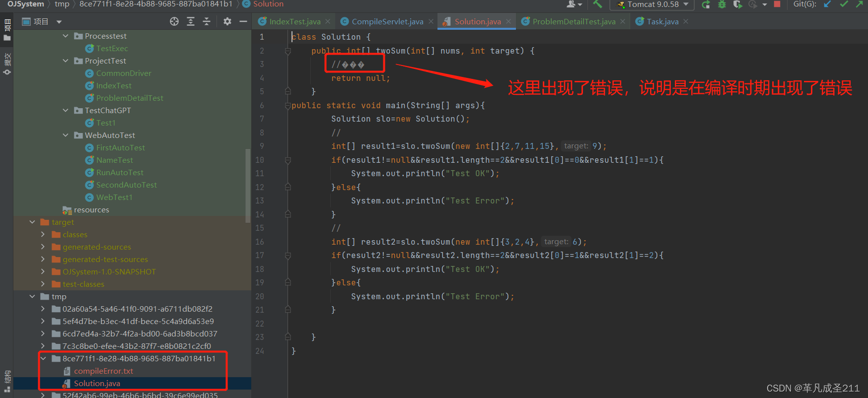
Task: Collapse the Processtest package
Action: click(x=66, y=36)
